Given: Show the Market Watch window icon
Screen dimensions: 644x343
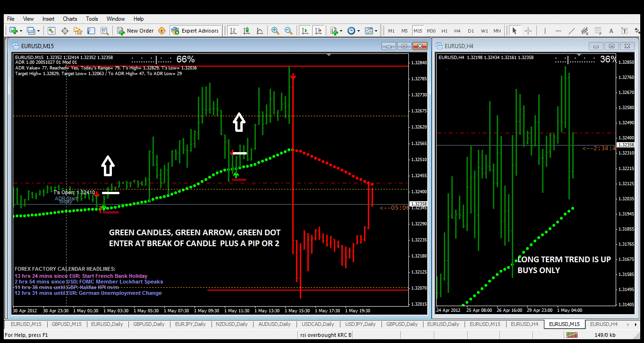Looking at the screenshot, I should (x=51, y=31).
